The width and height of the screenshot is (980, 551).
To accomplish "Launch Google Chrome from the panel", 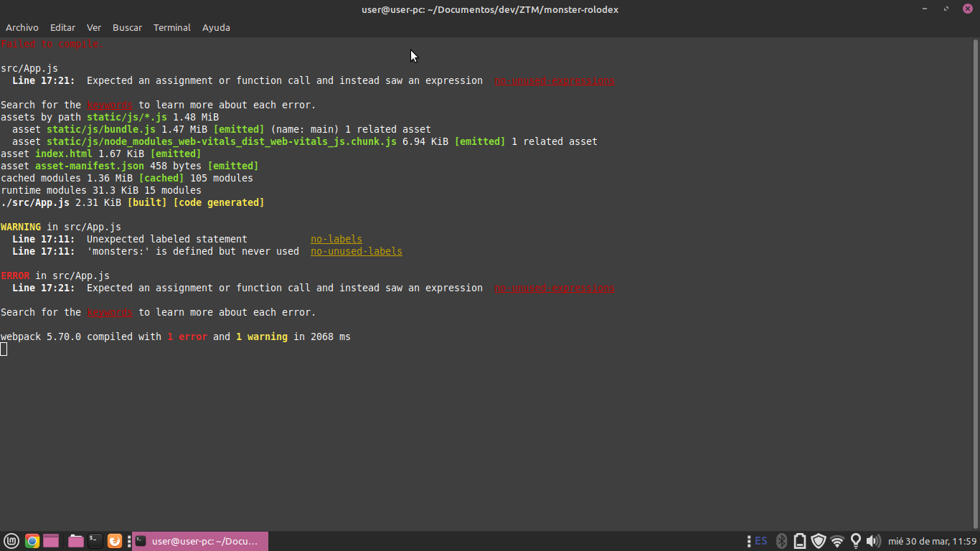I will tap(32, 541).
